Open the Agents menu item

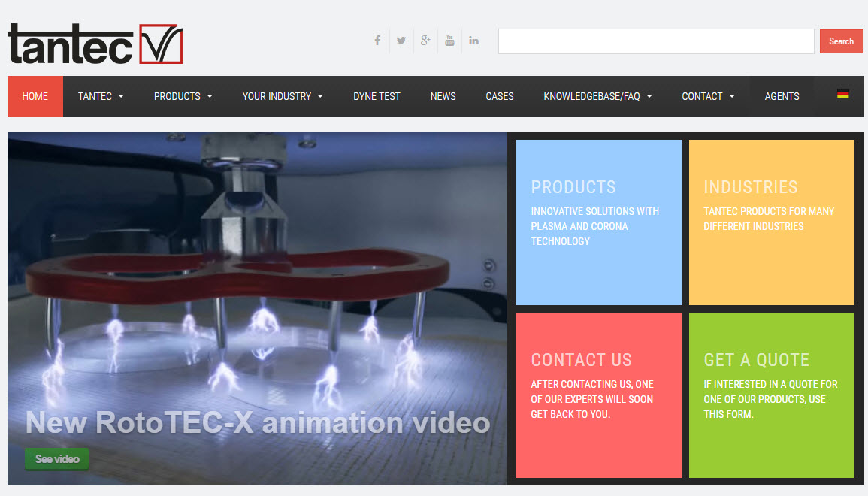point(782,96)
